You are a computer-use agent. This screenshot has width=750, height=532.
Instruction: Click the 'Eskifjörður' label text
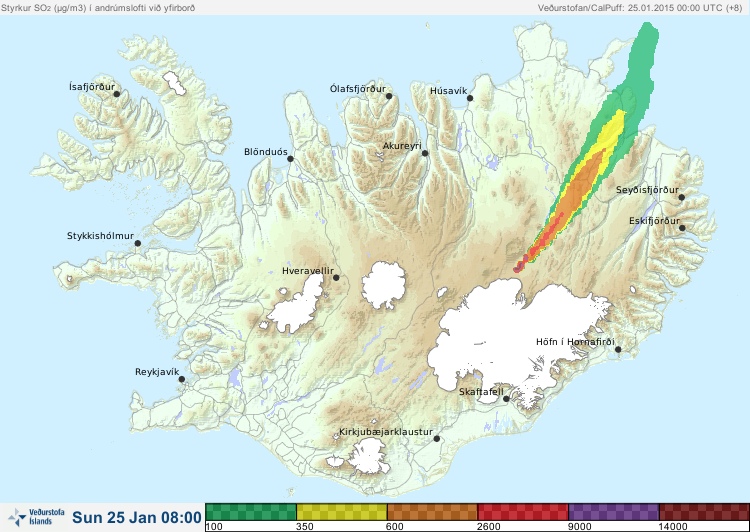[654, 221]
